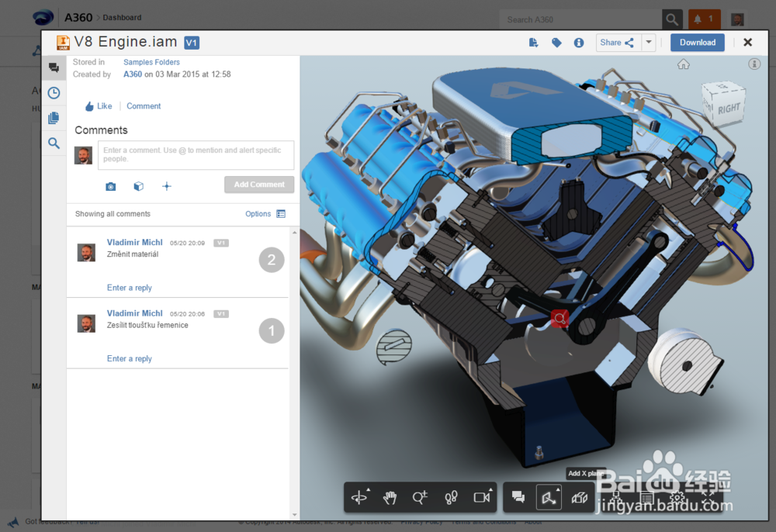Open viewer info icon at top right corner
Image resolution: width=776 pixels, height=532 pixels.
[x=754, y=64]
